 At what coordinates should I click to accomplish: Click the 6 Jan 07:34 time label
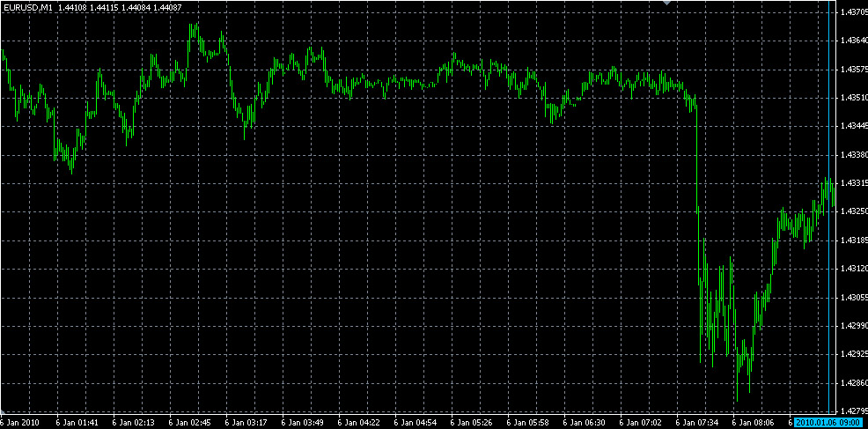[x=698, y=422]
